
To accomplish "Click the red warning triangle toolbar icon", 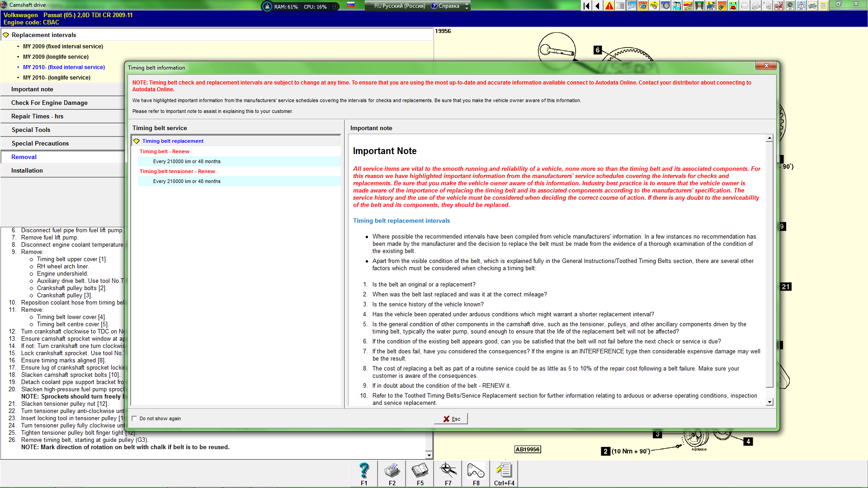I will 609,6.
